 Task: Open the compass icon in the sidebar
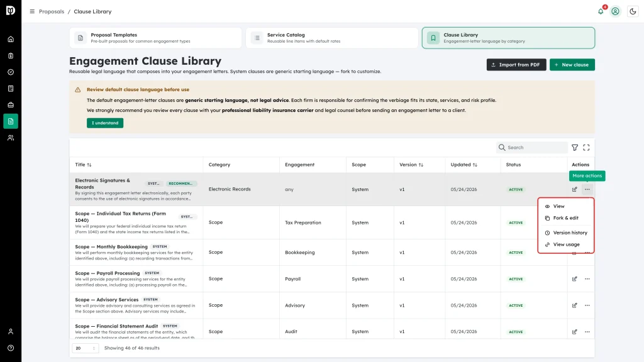pos(11,72)
